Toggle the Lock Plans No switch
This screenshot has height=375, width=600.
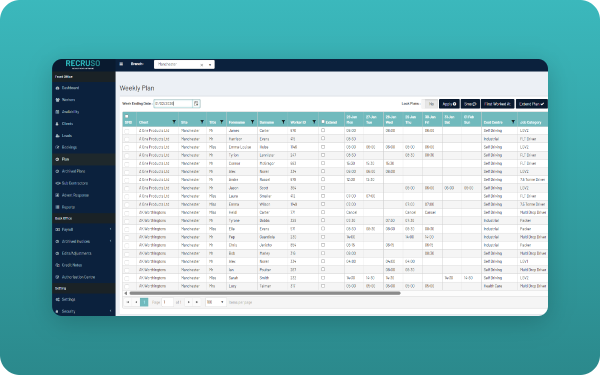pos(430,104)
